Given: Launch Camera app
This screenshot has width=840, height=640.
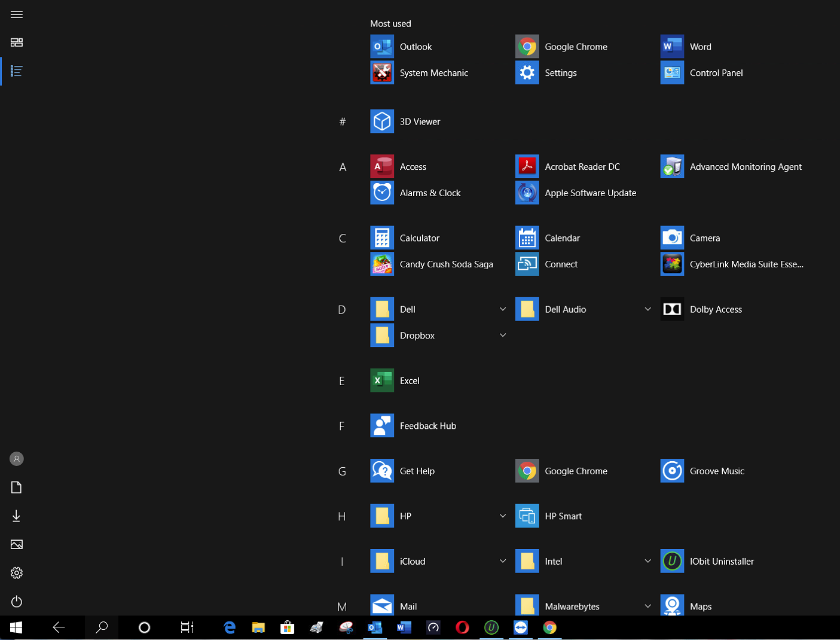Looking at the screenshot, I should click(x=728, y=238).
